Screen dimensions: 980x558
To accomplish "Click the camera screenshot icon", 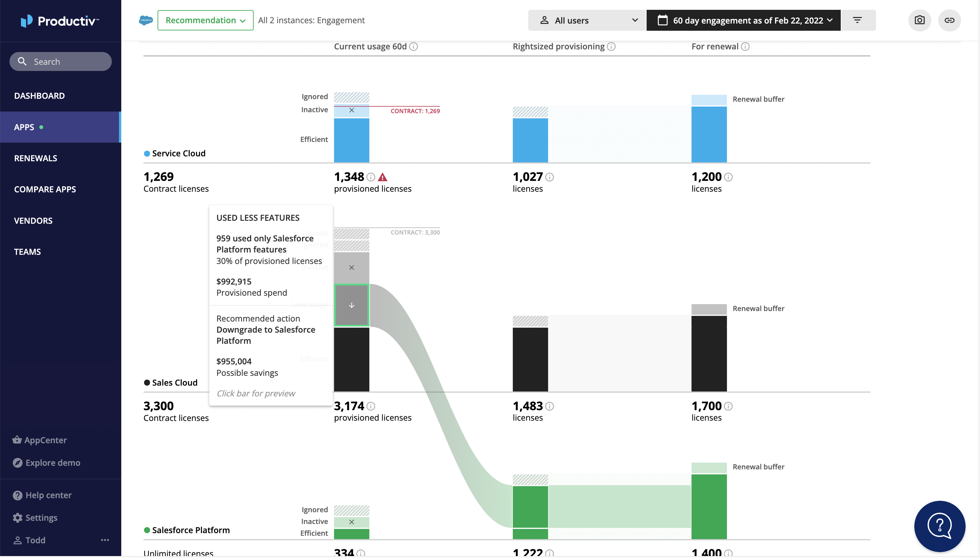I will coord(919,20).
